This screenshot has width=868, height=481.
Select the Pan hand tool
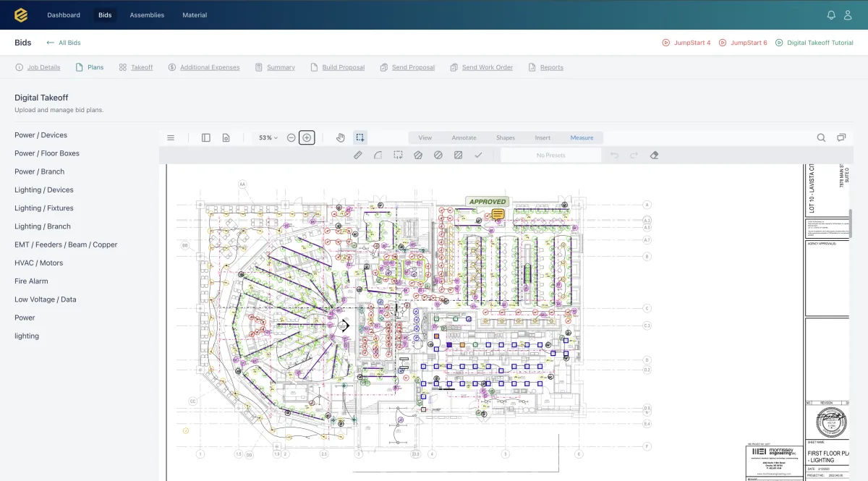coord(341,137)
